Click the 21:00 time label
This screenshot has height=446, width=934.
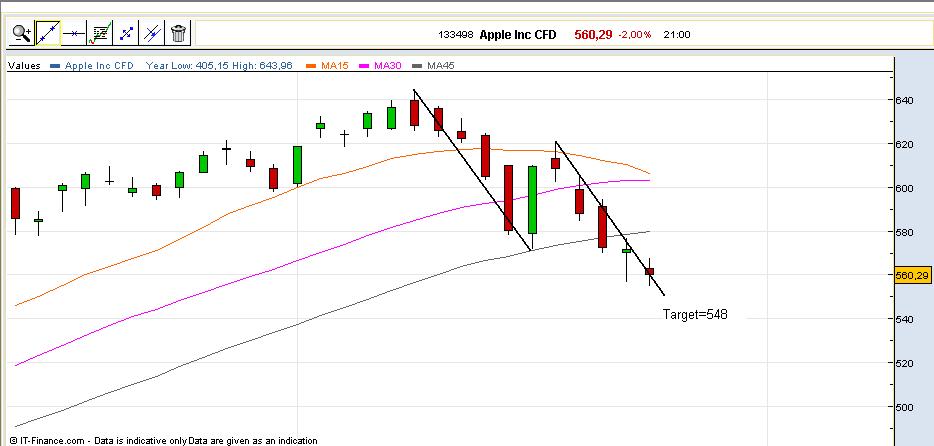(x=677, y=35)
